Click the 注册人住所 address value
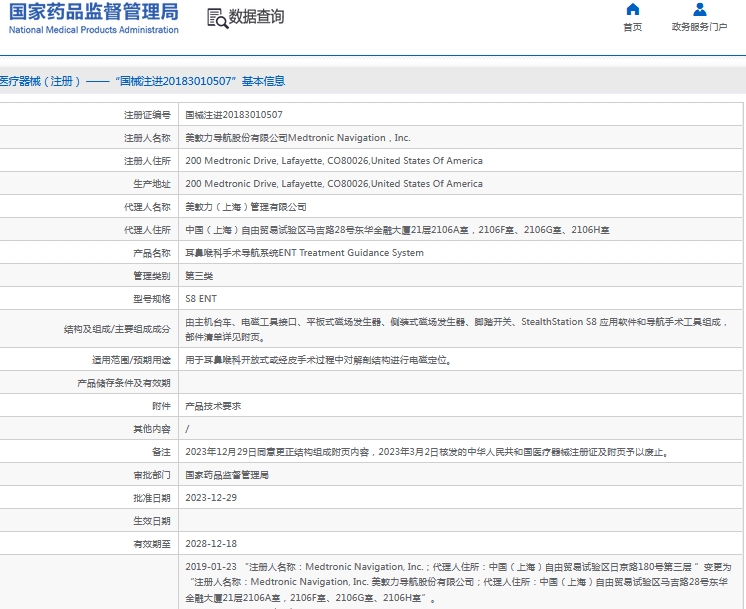Image resolution: width=746 pixels, height=609 pixels. 334,161
